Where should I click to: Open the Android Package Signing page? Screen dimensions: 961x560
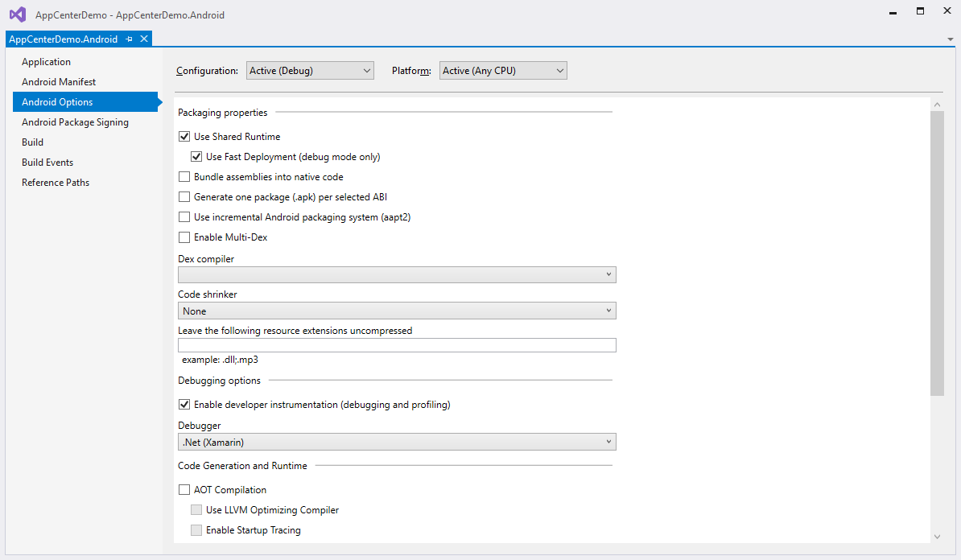pos(75,122)
